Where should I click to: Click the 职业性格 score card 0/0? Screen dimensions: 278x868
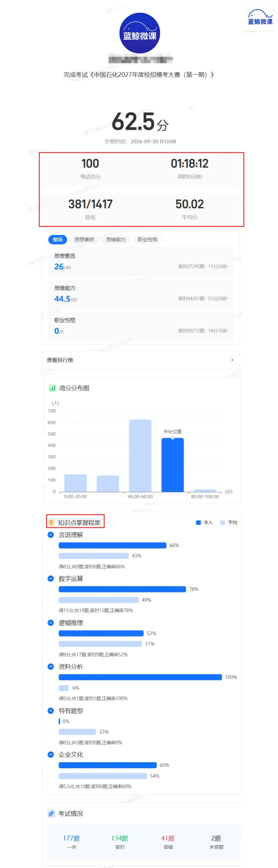pos(141,326)
